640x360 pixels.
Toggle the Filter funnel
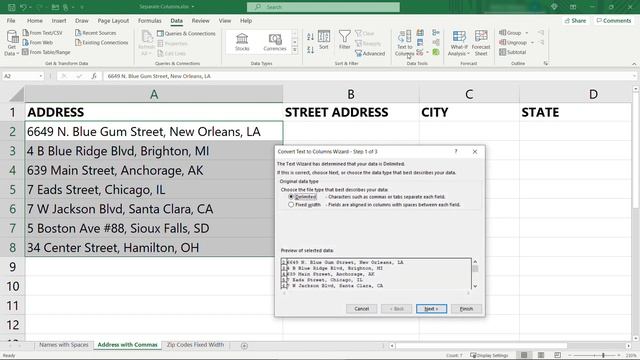pyautogui.click(x=344, y=40)
